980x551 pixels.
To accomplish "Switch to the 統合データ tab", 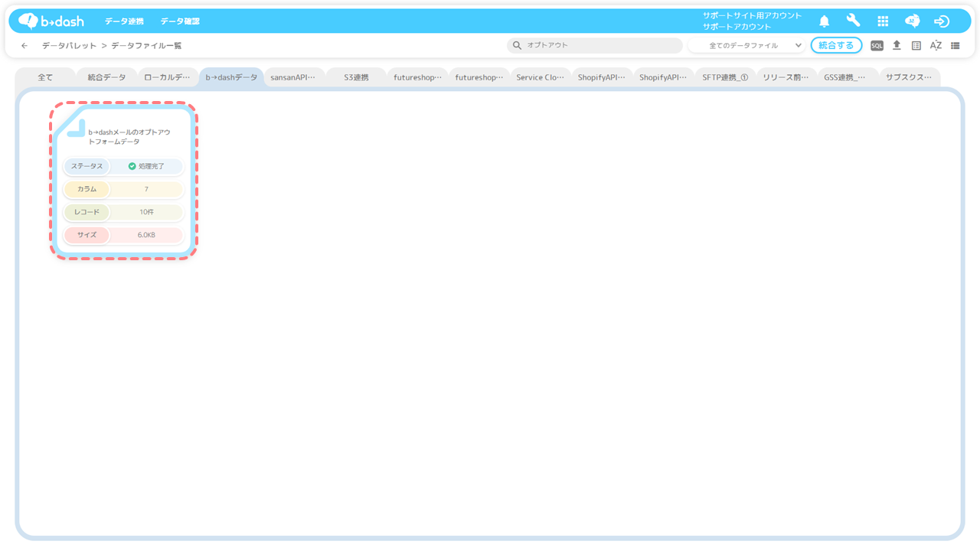I will 106,77.
